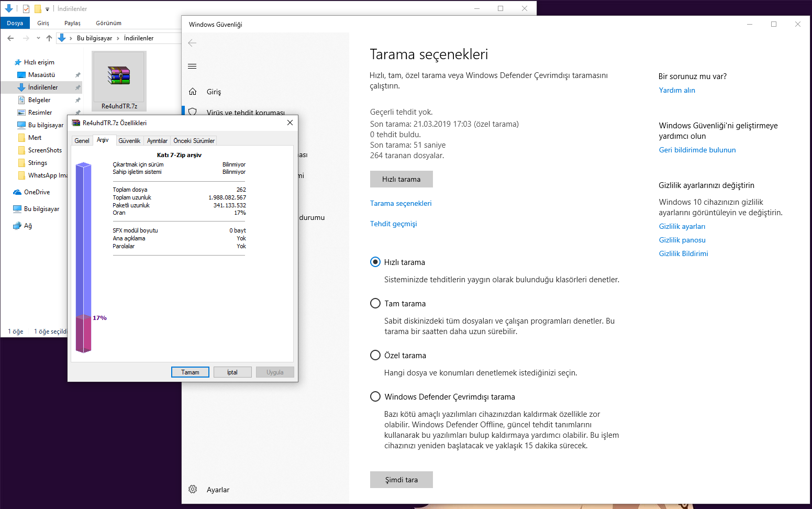Viewport: 812px width, 509px height.
Task: Click Bu bilgisayar breadcrumb in address bar
Action: point(94,38)
